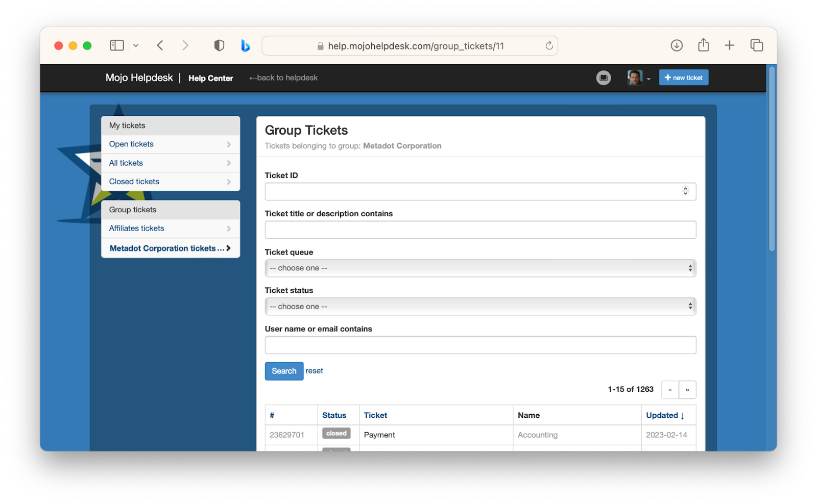Screen dimensions: 817x504
Task: Click the Ticket ID field
Action: 480,191
